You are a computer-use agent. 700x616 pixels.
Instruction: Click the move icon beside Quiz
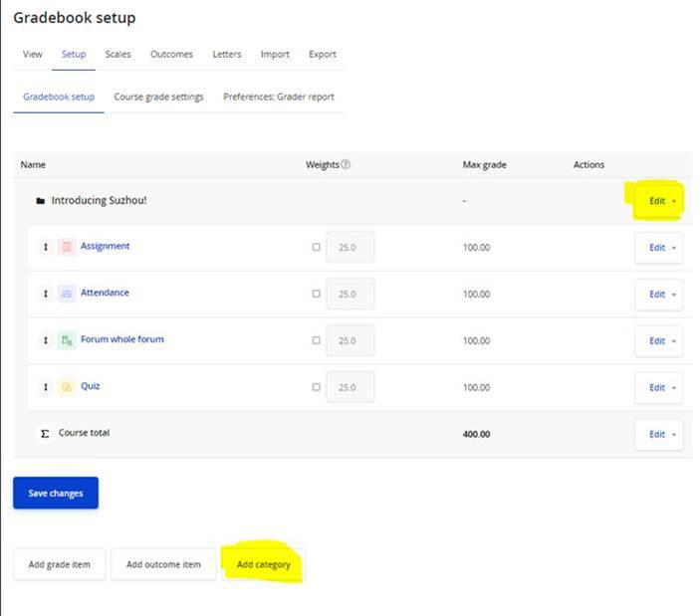[x=46, y=387]
